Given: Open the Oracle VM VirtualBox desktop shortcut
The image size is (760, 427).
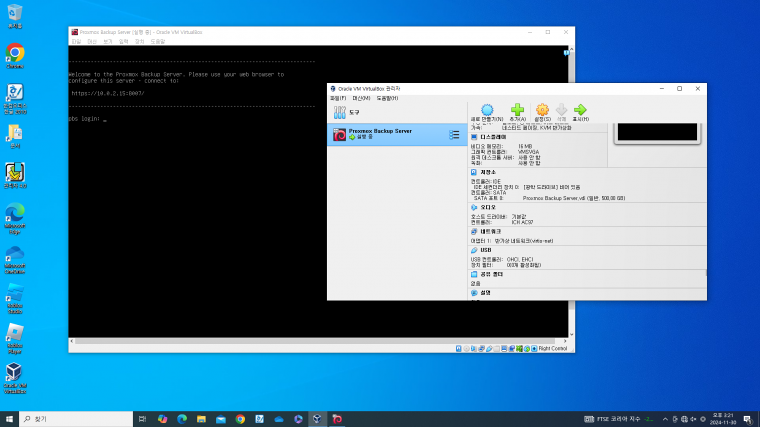Looking at the screenshot, I should pyautogui.click(x=15, y=379).
